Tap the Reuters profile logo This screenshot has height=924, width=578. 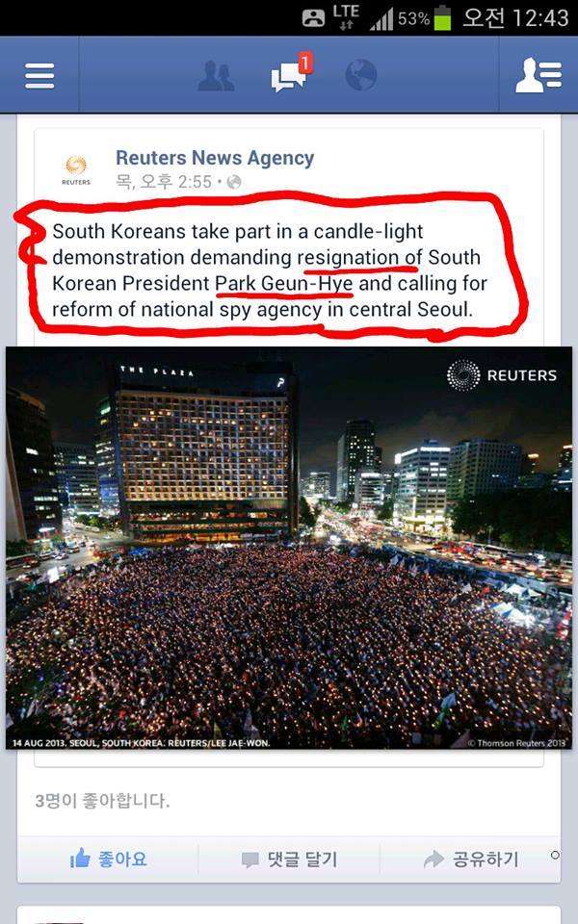[x=76, y=169]
